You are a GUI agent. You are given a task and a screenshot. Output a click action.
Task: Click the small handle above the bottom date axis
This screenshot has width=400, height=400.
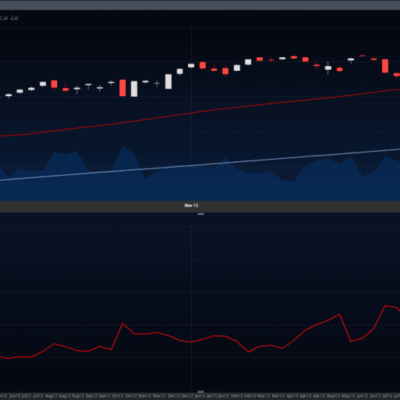(x=201, y=392)
